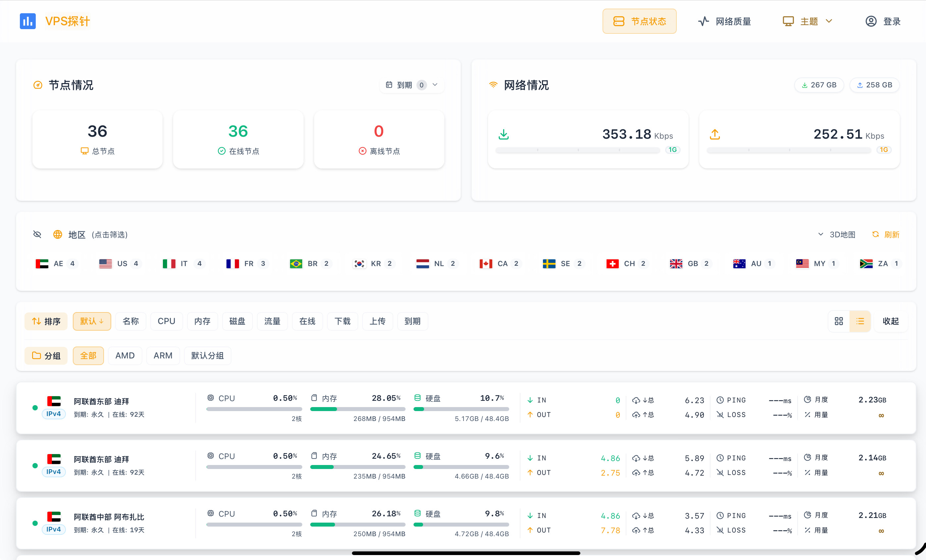The height and width of the screenshot is (560, 926).
Task: Click the 网络情况 wifi icon
Action: point(493,85)
